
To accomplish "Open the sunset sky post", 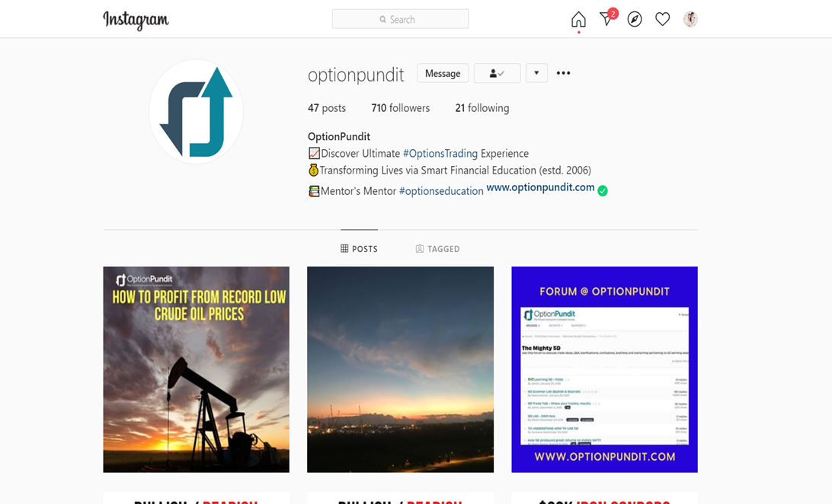I will tap(401, 369).
